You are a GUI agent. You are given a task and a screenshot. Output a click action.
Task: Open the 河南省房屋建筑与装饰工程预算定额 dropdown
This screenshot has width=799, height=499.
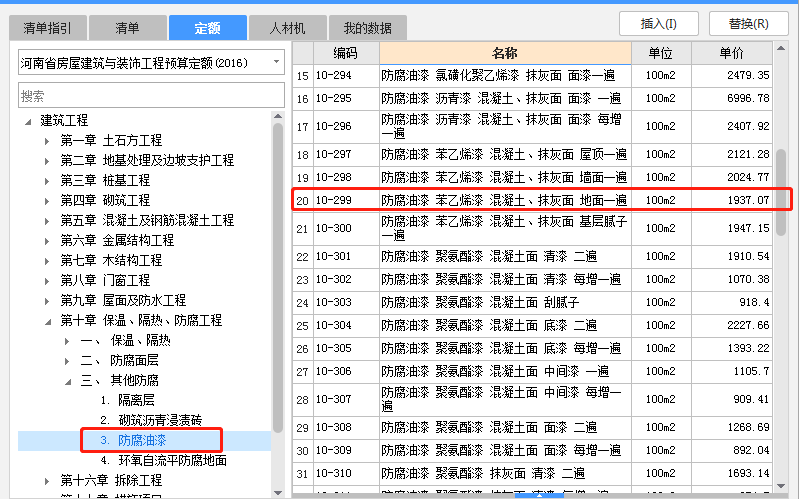click(151, 63)
